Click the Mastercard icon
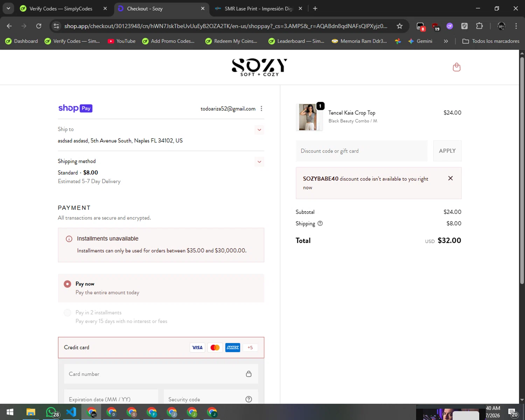This screenshot has width=525, height=420. click(x=215, y=348)
